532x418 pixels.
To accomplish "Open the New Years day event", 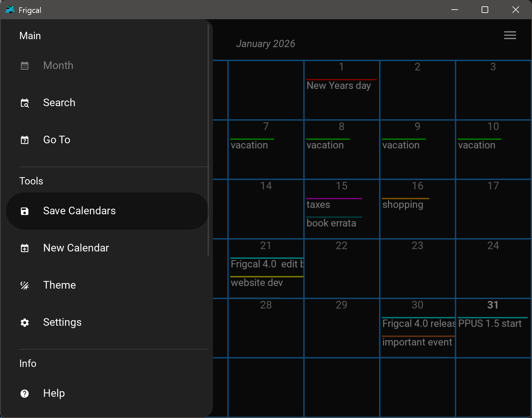I will pos(339,86).
